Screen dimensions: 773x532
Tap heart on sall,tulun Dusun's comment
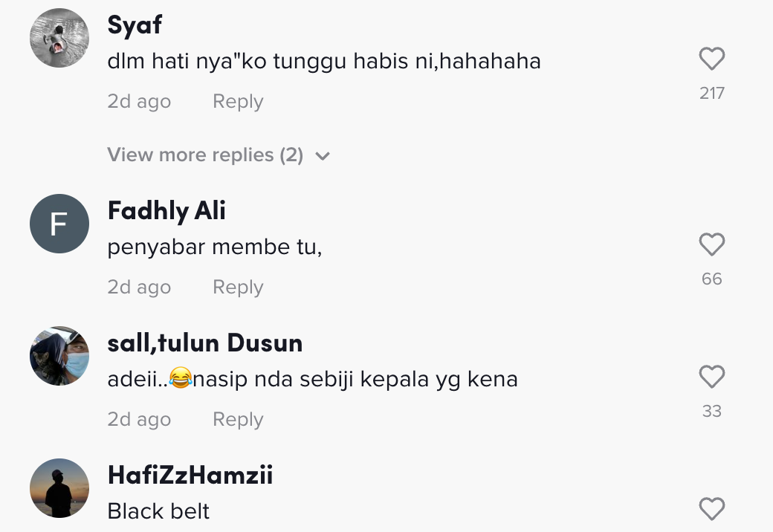[x=712, y=377]
